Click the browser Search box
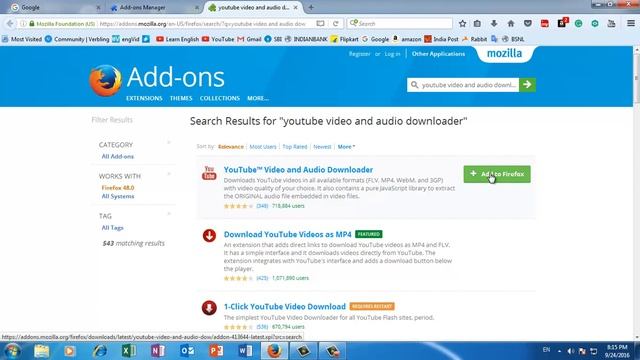Viewport: 640px width, 360px height. click(400, 24)
